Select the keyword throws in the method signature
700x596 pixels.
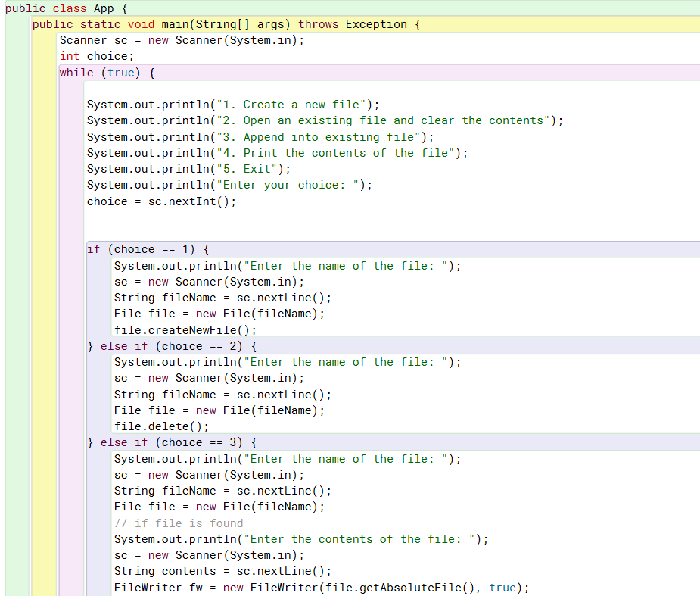click(318, 23)
